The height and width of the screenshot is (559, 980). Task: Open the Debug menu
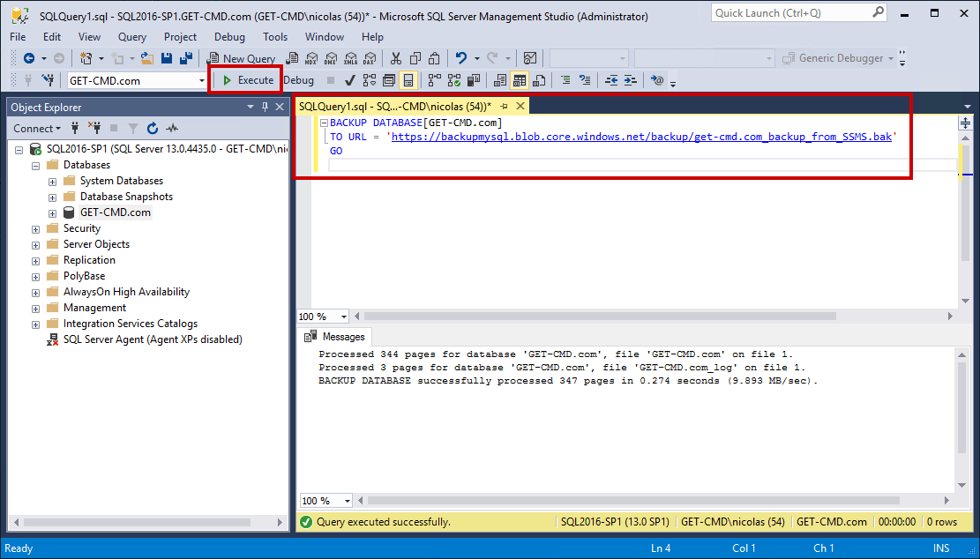coord(229,37)
